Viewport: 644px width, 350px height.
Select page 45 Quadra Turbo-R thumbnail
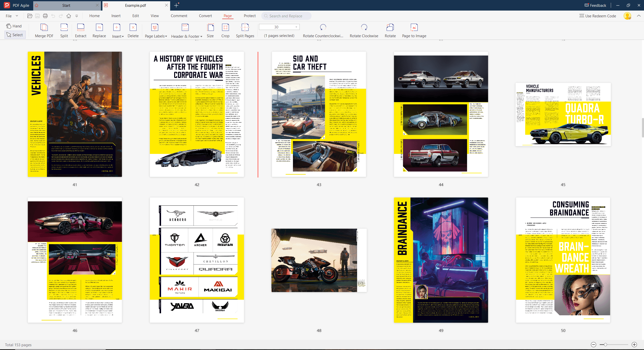[563, 114]
